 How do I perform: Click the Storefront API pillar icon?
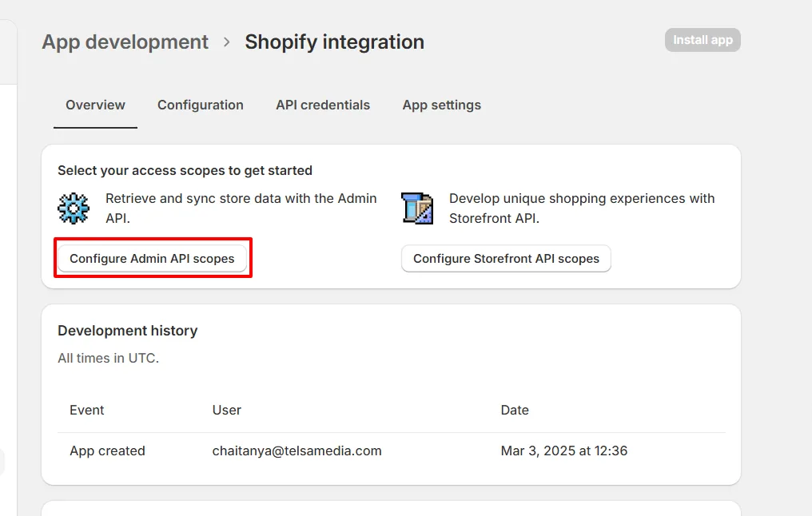coord(417,208)
